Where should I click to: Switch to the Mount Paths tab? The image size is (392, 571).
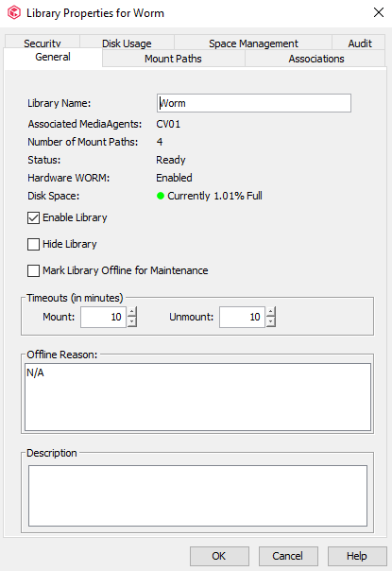click(x=173, y=59)
